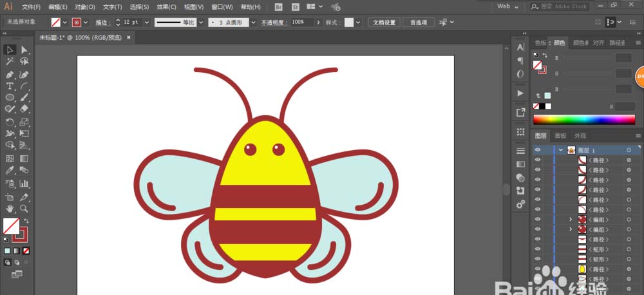The width and height of the screenshot is (644, 295).
Task: Select the Ellipse shape tool
Action: tap(10, 98)
